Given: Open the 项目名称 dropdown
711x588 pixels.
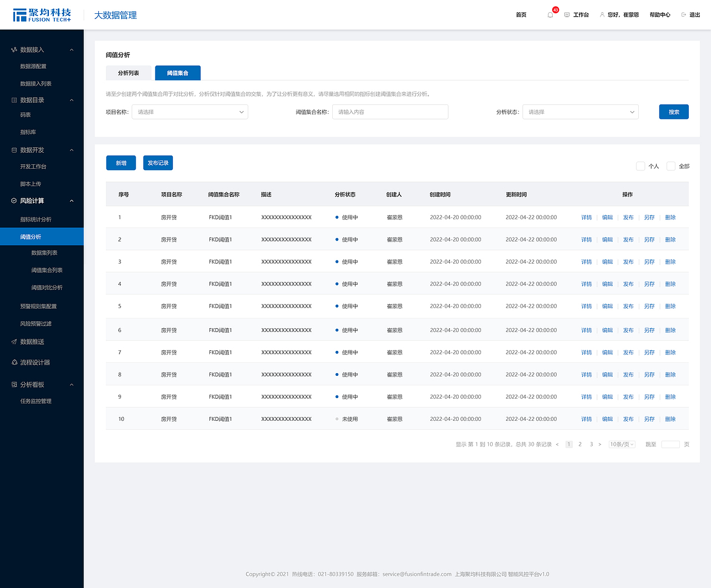Looking at the screenshot, I should coord(190,112).
